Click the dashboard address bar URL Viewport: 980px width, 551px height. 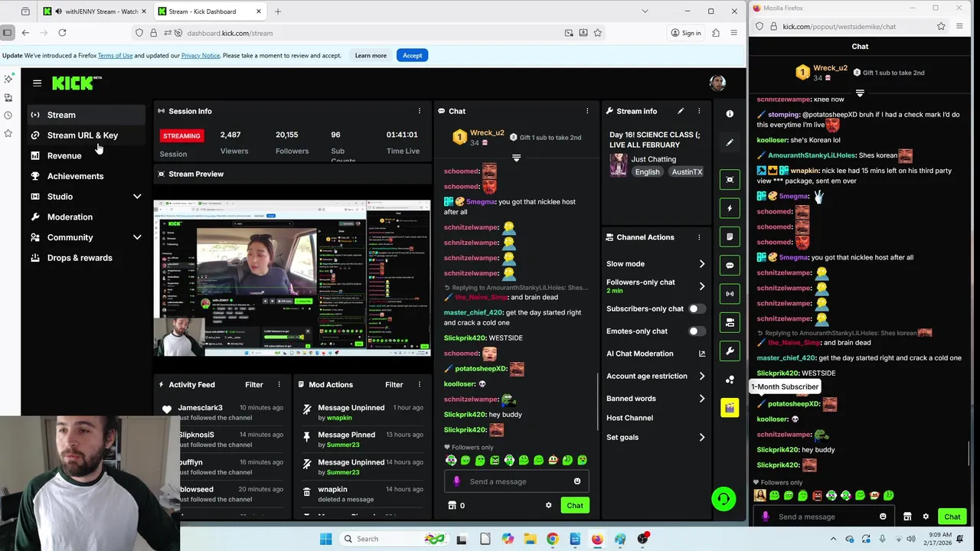click(230, 33)
